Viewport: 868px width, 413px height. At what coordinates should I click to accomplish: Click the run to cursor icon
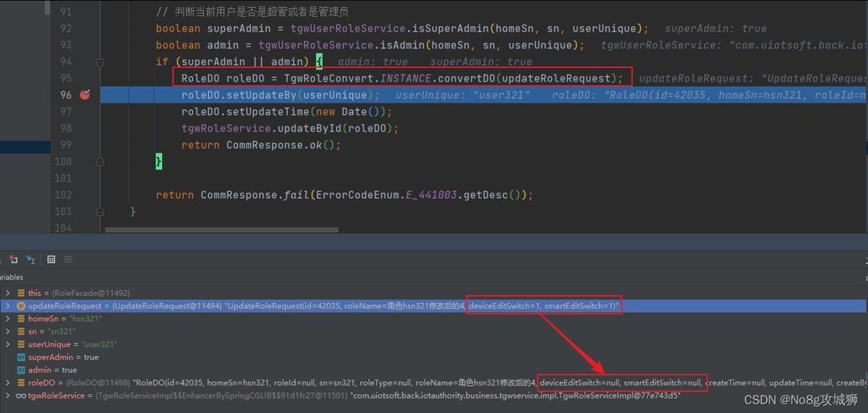(x=30, y=259)
